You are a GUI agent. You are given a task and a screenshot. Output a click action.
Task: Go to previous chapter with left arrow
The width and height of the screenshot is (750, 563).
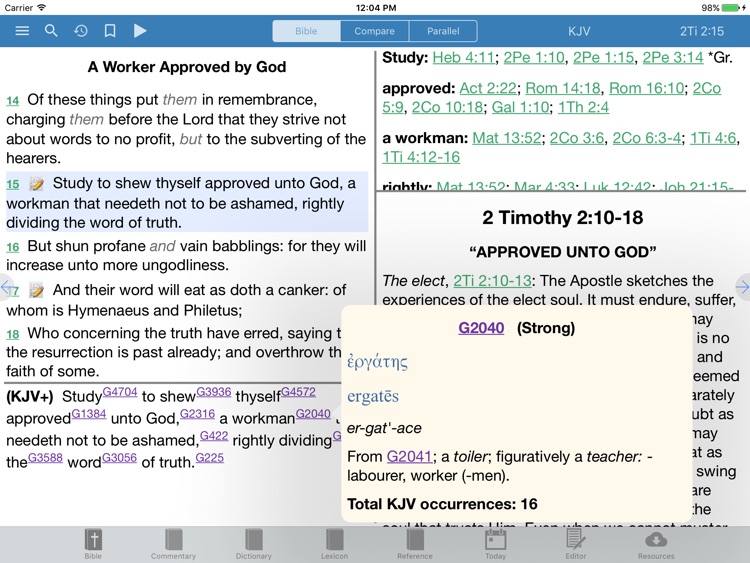6,287
